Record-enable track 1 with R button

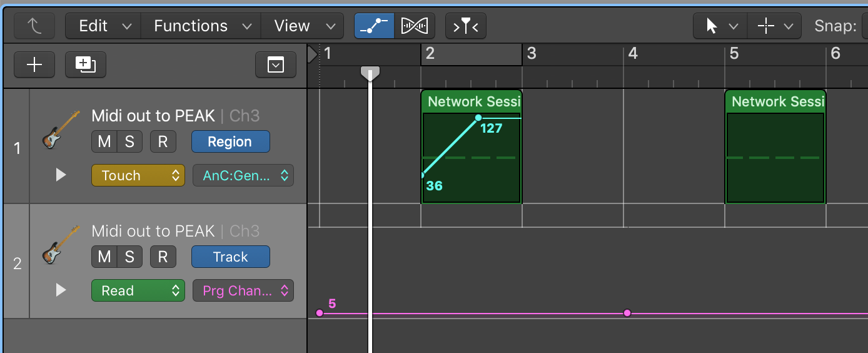pos(163,141)
